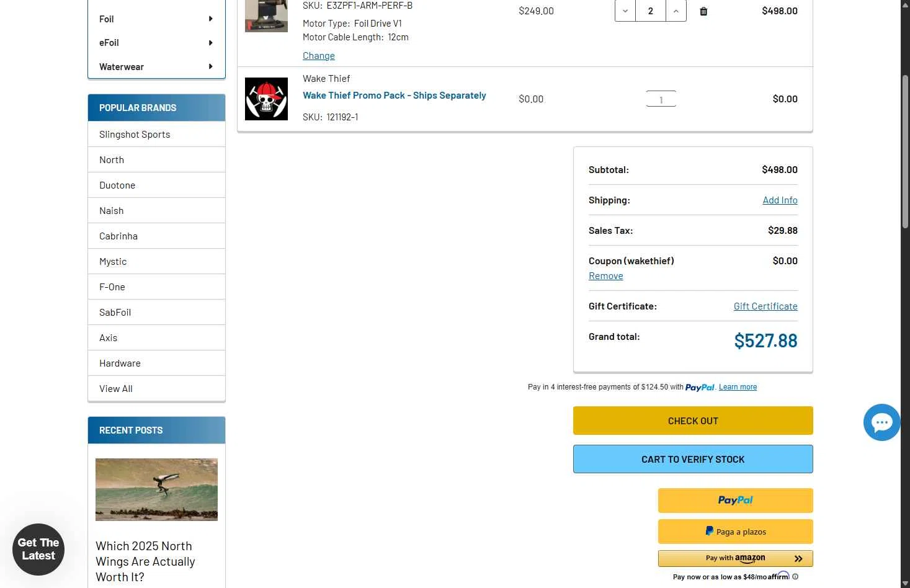Decrease quantity with the down chevron
The width and height of the screenshot is (910, 588).
tap(625, 11)
